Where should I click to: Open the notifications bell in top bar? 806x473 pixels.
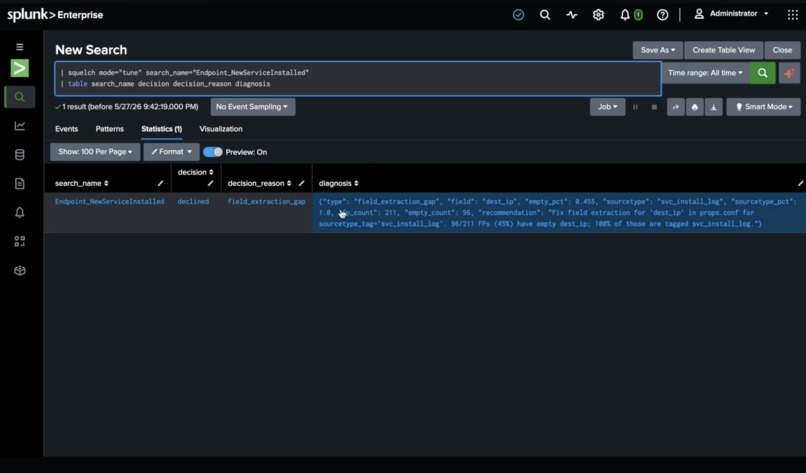[x=625, y=15]
